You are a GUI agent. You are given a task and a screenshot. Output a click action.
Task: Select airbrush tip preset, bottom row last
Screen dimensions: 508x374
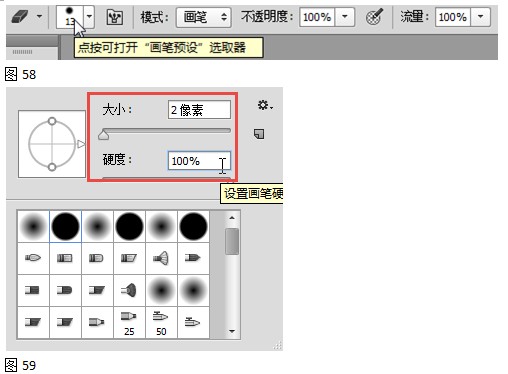tap(193, 322)
